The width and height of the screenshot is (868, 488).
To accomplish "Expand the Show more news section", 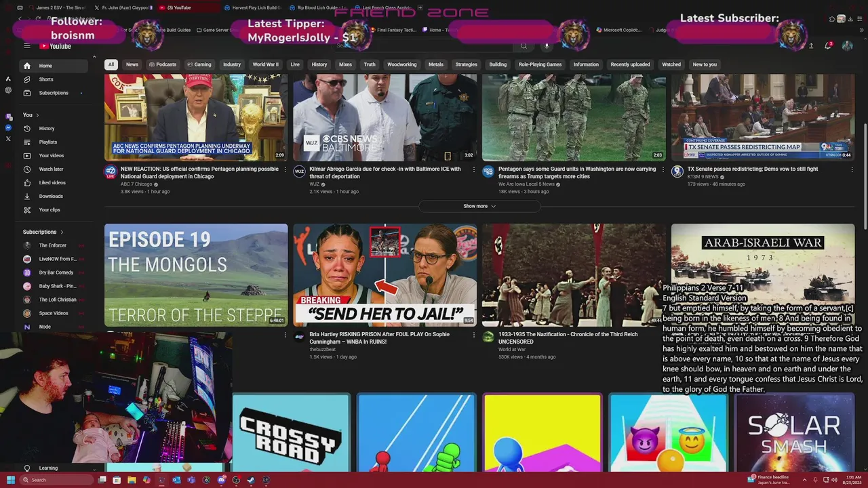I will (479, 206).
